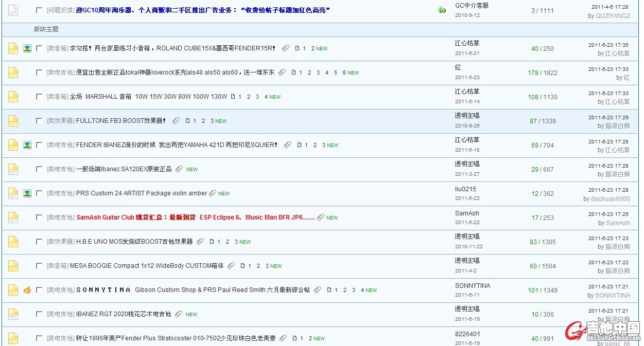Open last post dated 2011-4-6 17:28
The width and height of the screenshot is (644, 346).
(x=610, y=7)
